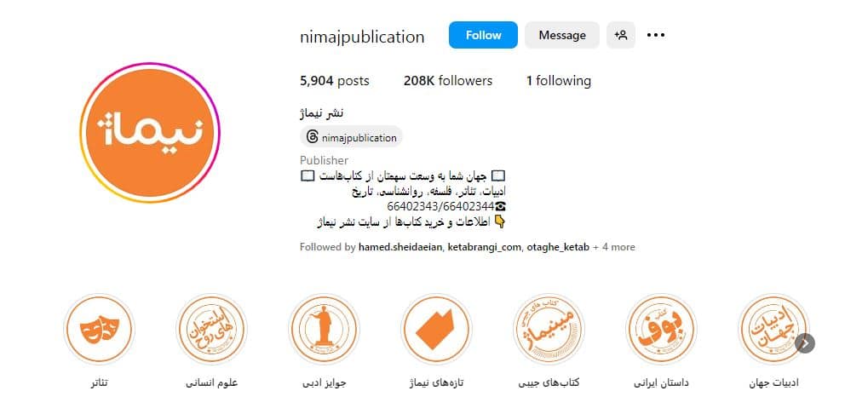
Task: Open the three-dots options menu
Action: point(655,35)
